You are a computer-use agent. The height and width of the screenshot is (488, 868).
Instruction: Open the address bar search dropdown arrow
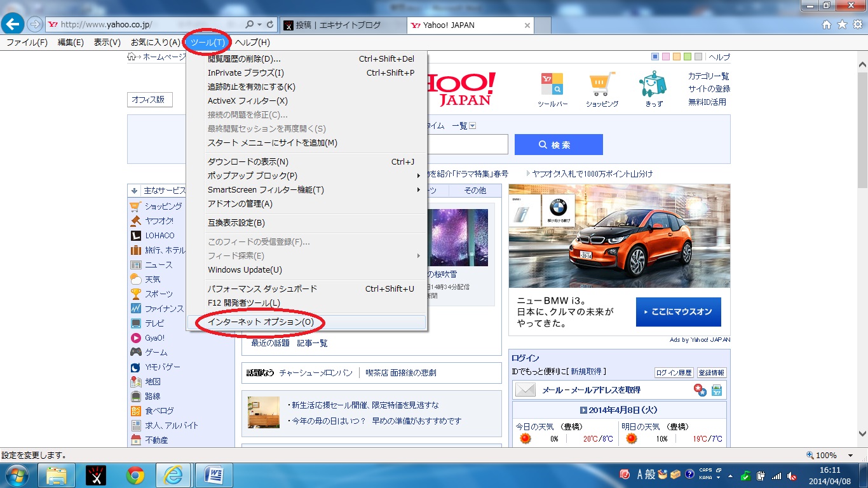pyautogui.click(x=260, y=25)
